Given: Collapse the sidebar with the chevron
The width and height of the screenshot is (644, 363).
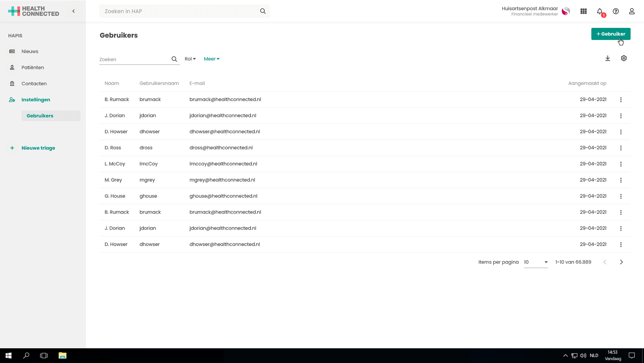Looking at the screenshot, I should 74,11.
